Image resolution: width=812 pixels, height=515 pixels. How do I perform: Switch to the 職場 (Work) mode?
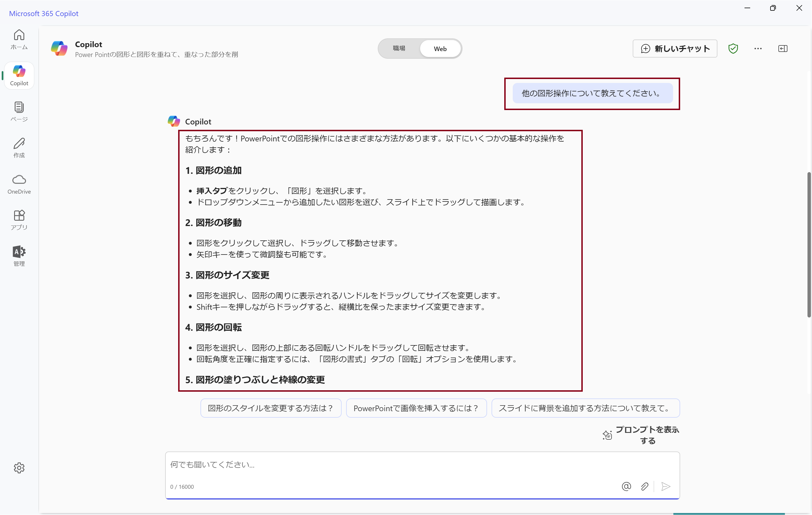[x=399, y=49]
